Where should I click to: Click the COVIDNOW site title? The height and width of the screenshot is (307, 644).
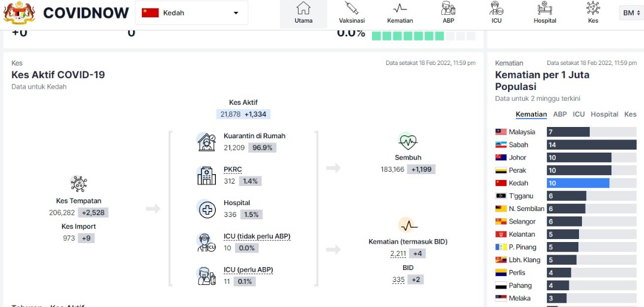(86, 13)
